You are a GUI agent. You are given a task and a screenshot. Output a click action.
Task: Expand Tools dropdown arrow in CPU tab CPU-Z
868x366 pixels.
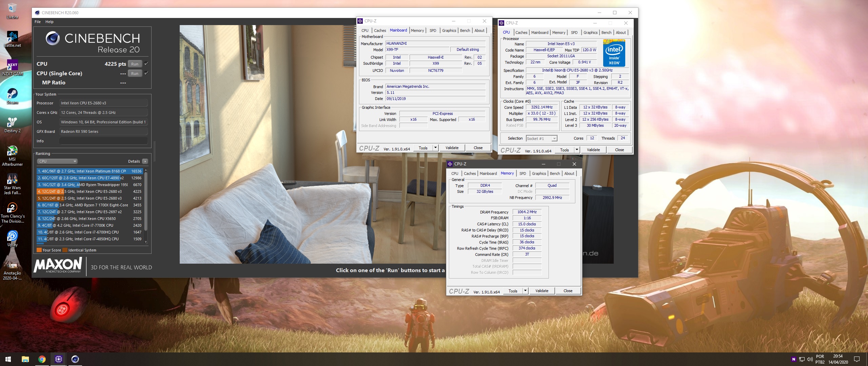(577, 150)
